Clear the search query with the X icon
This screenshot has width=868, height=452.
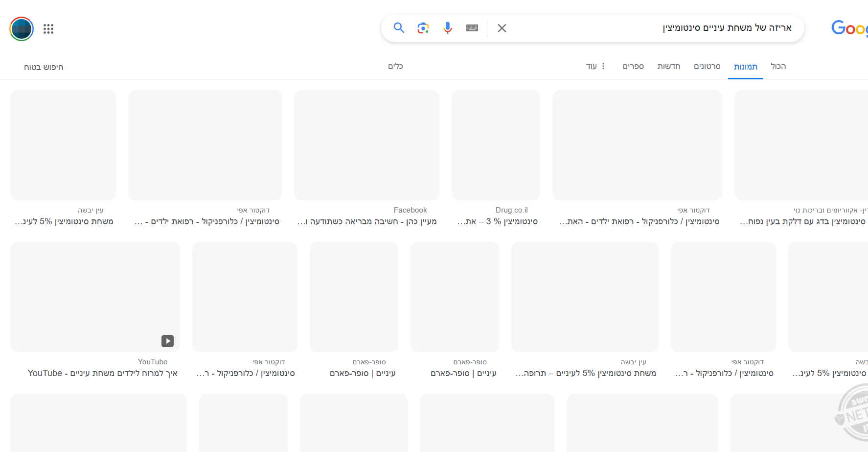tap(502, 28)
